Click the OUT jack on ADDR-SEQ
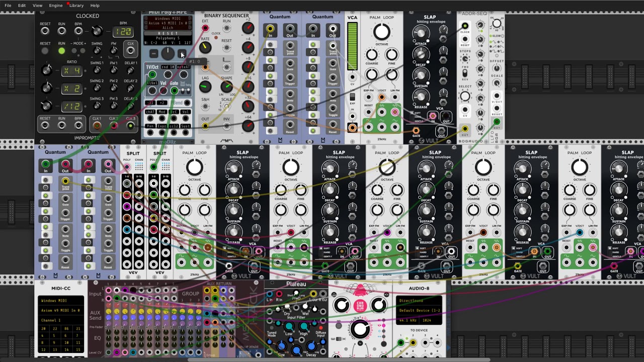 tap(465, 129)
